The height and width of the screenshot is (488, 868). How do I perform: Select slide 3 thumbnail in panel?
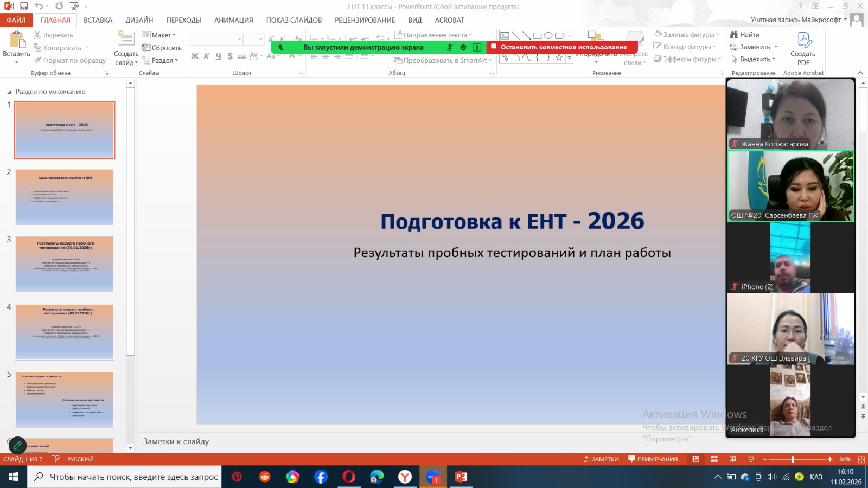65,265
